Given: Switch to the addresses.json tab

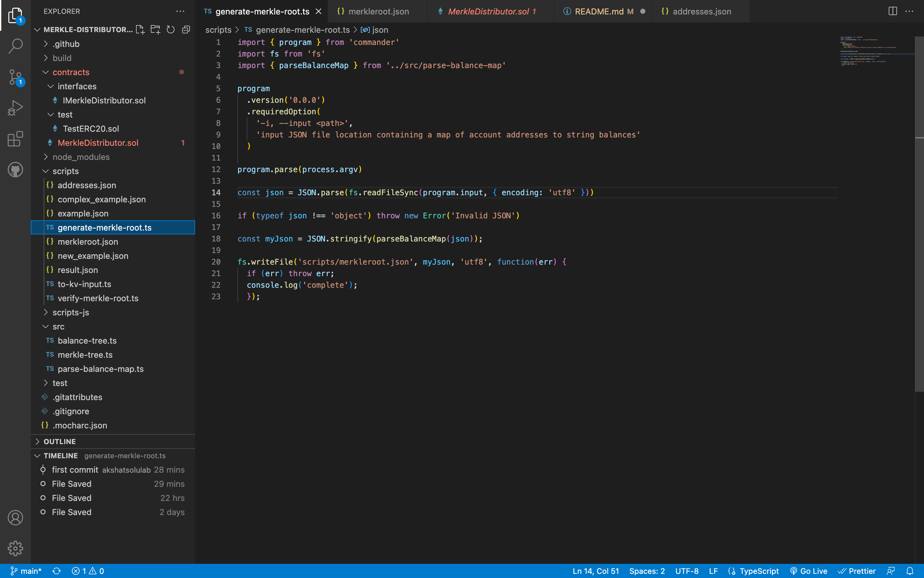Looking at the screenshot, I should (x=701, y=12).
